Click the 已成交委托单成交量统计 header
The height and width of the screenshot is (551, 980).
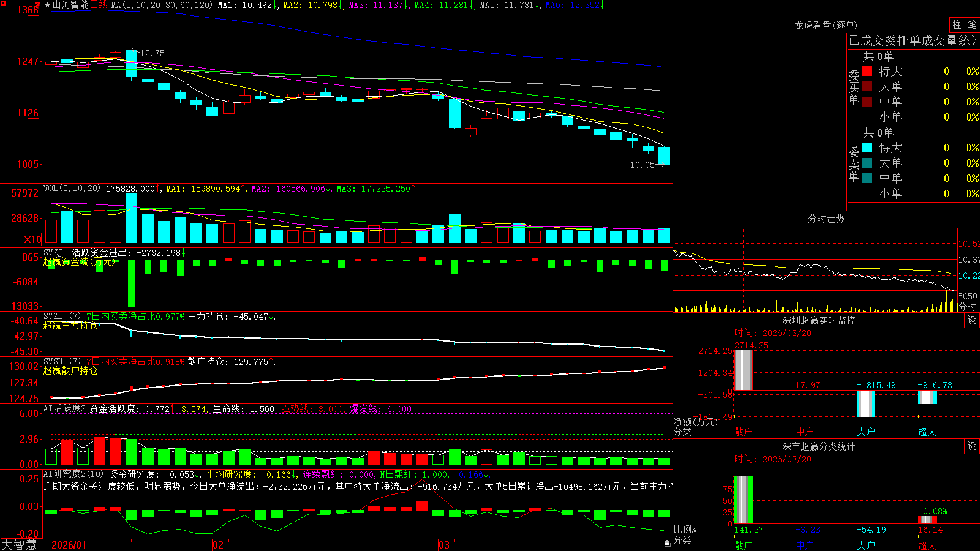(x=914, y=40)
